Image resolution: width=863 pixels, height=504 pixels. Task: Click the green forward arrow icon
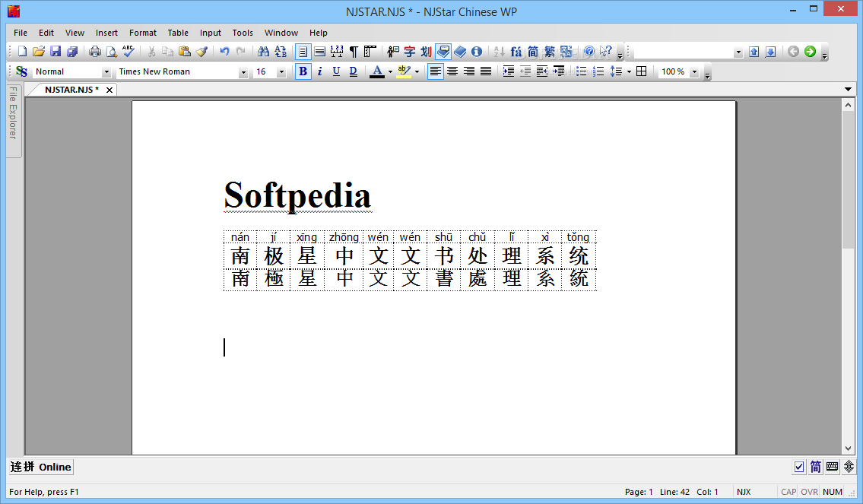tap(810, 52)
